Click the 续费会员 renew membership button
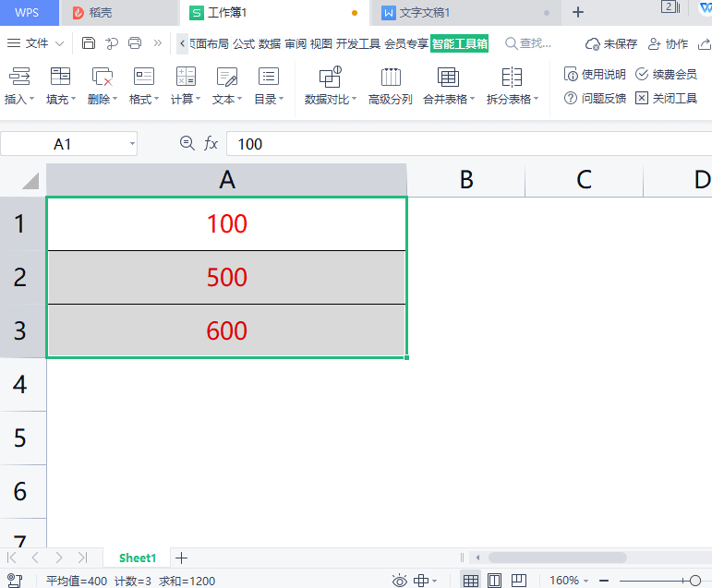Viewport: 712px width, 588px height. (x=666, y=74)
